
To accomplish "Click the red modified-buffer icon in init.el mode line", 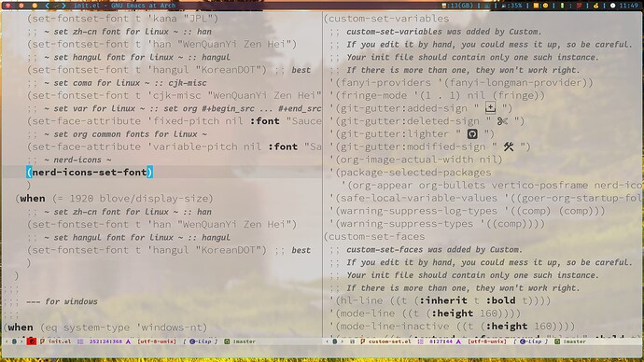I will pos(31,341).
